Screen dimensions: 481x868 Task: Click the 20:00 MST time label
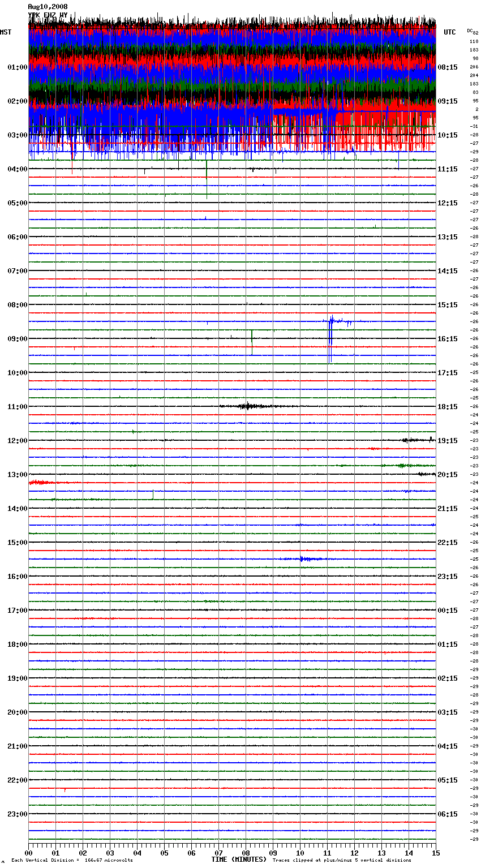click(18, 712)
